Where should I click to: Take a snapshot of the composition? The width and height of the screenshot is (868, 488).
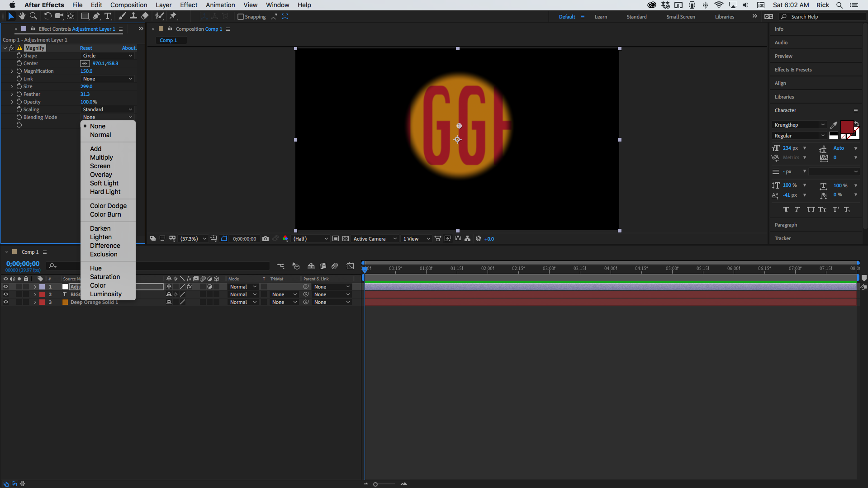(x=266, y=239)
